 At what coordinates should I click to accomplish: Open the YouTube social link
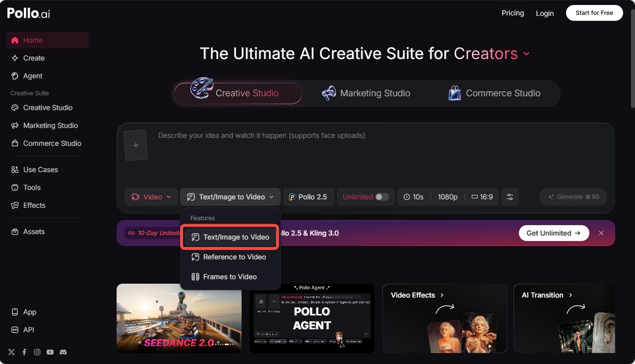pyautogui.click(x=50, y=352)
